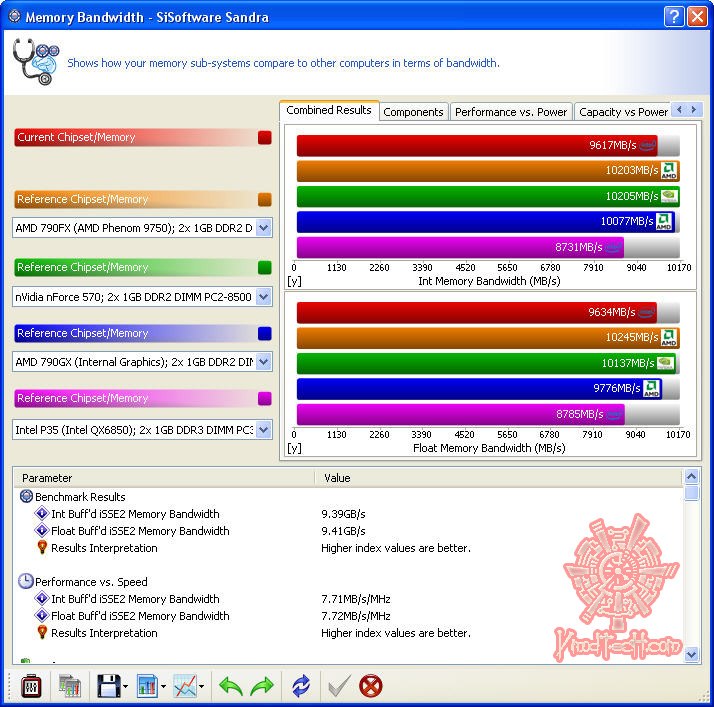
Task: Click the Float chart [y] axis button
Action: 294,448
